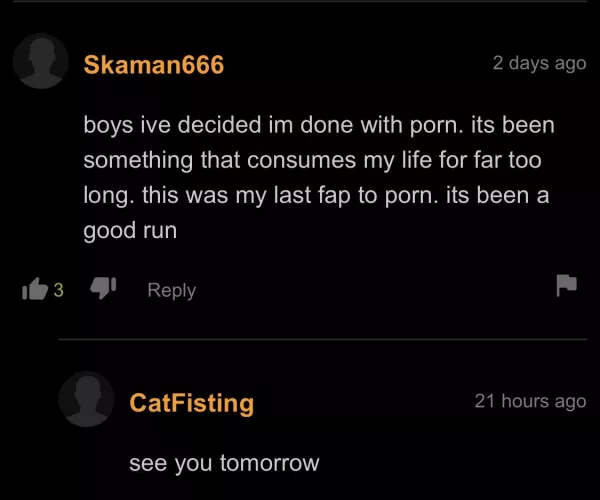Image resolution: width=600 pixels, height=500 pixels.
Task: Click the comment line starting 'something that consumes'
Action: [313, 160]
